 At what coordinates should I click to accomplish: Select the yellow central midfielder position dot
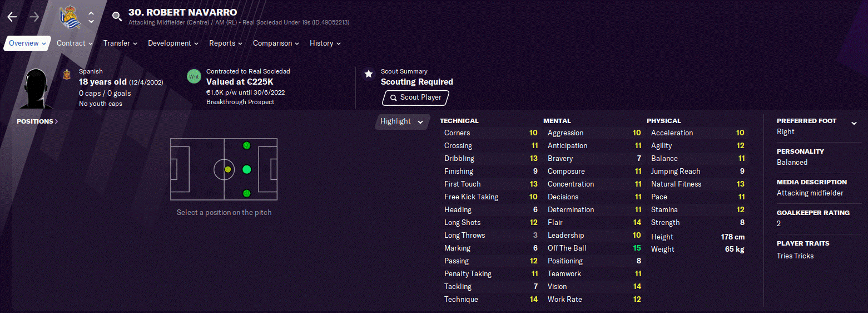point(227,169)
